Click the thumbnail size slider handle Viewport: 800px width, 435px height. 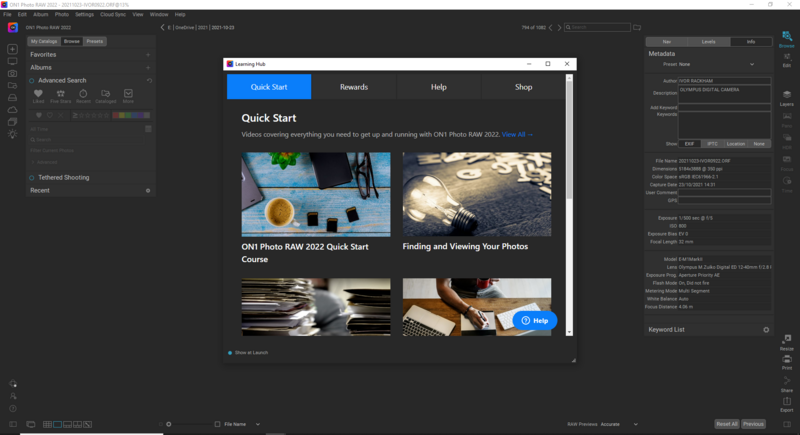click(x=168, y=424)
